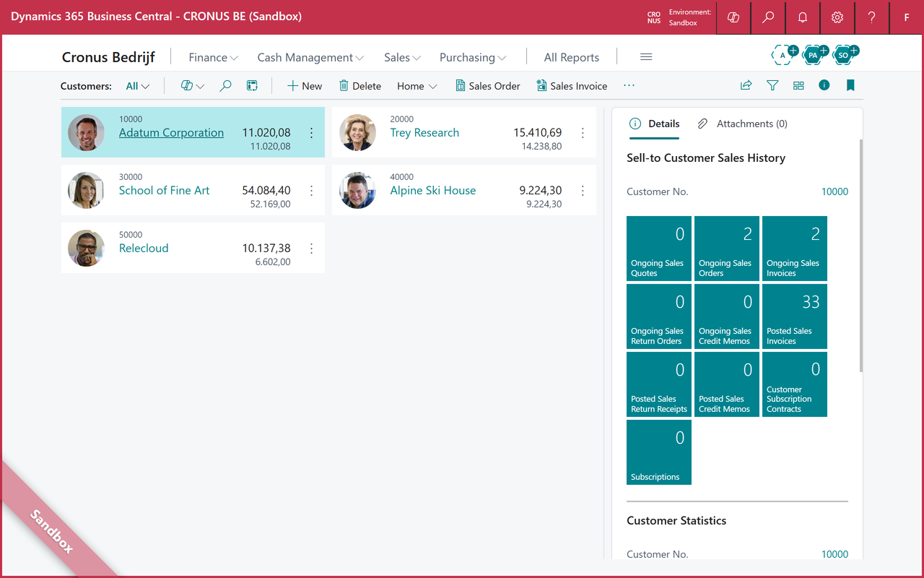Toggle the filter pane funnel icon
The height and width of the screenshot is (578, 924).
(772, 85)
